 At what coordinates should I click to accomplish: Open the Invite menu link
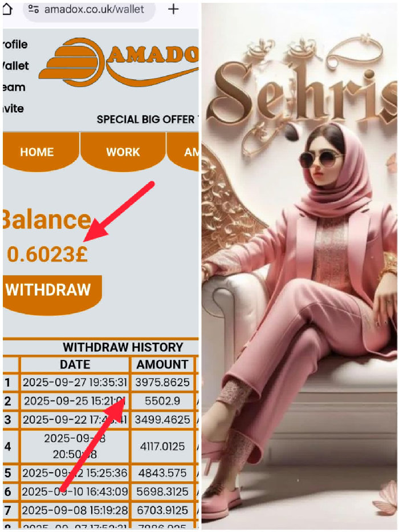[13, 109]
